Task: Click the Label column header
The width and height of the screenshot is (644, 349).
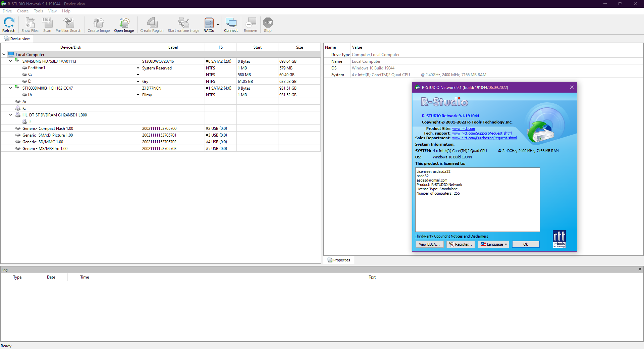Action: click(x=173, y=47)
